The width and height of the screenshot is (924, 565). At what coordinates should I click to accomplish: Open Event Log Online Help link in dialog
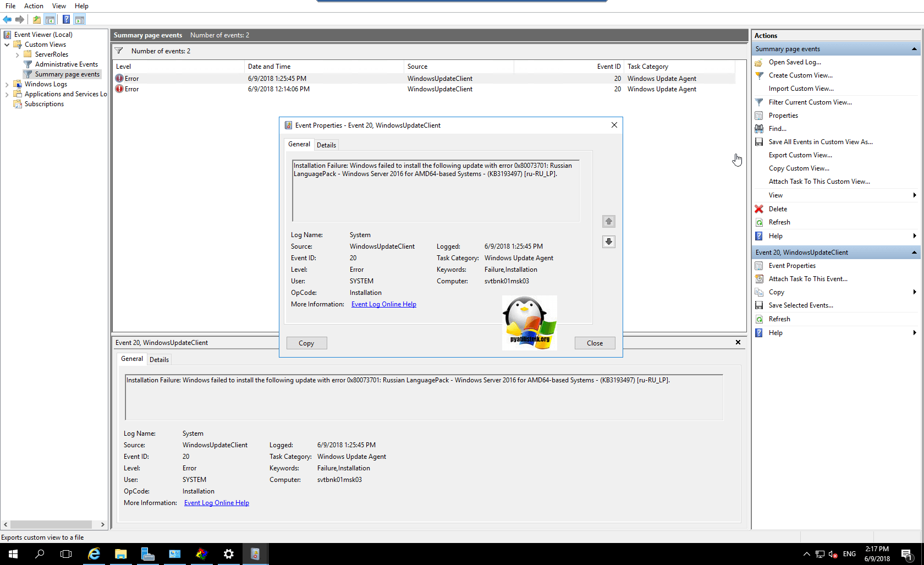point(383,304)
